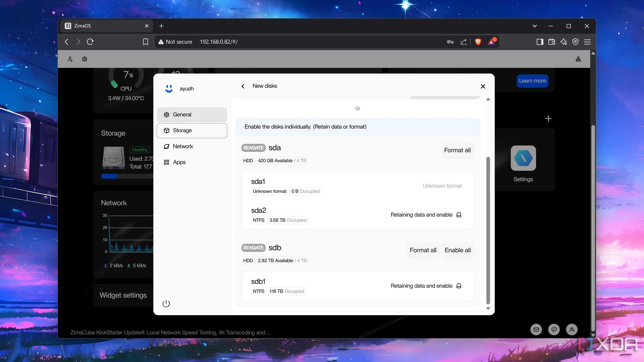The image size is (644, 362).
Task: Open the Storage settings section
Action: click(x=192, y=130)
